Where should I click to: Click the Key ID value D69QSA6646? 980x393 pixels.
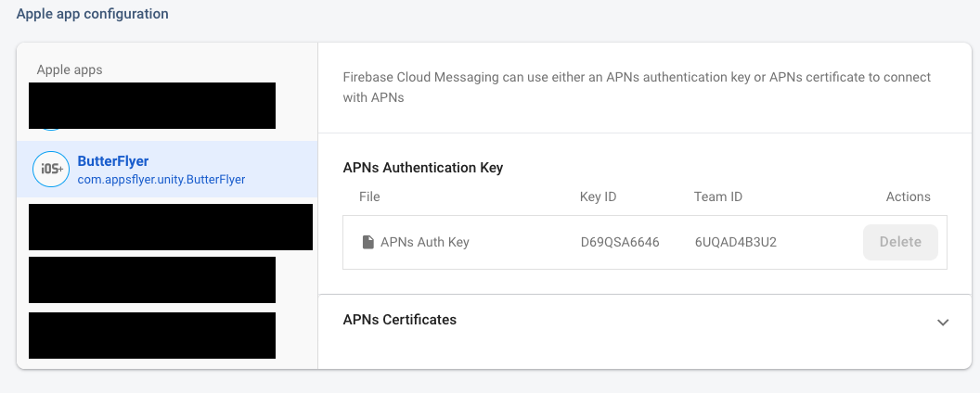tap(620, 242)
